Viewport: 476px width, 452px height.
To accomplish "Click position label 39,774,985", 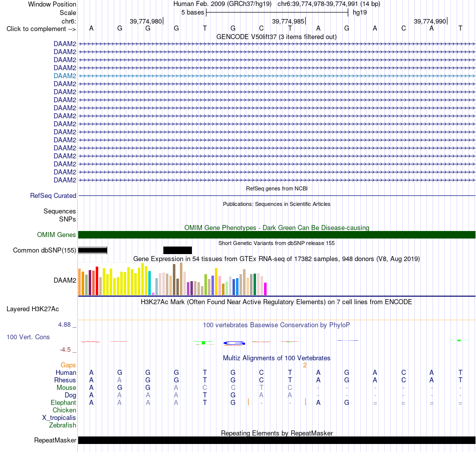I will click(288, 21).
